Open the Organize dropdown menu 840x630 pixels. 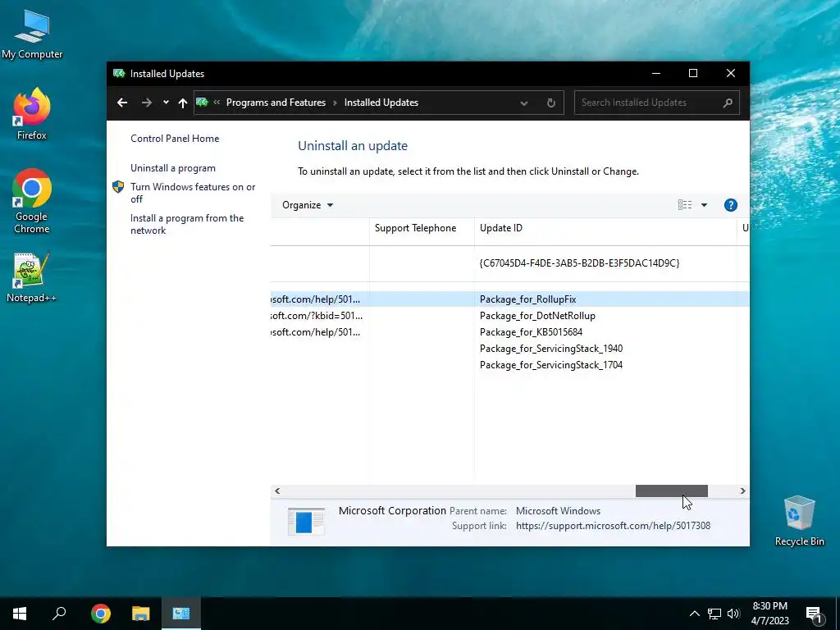pyautogui.click(x=308, y=205)
